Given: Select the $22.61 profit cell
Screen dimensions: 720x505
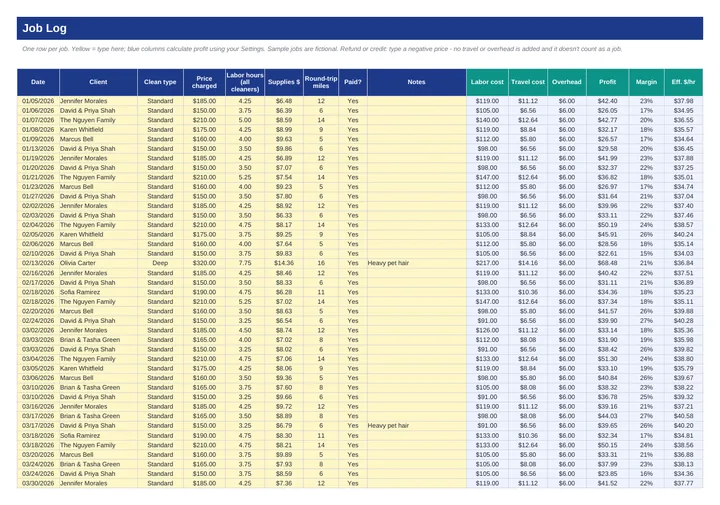Looking at the screenshot, I should click(608, 253).
